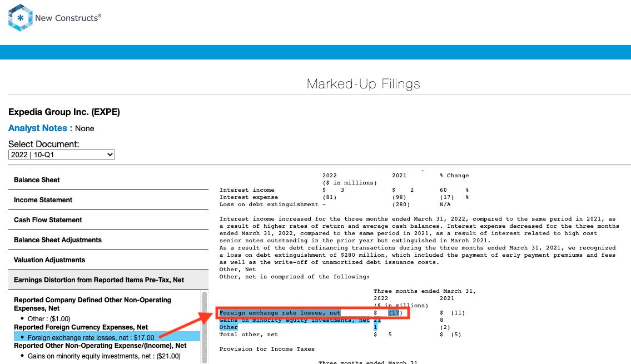Open the Balance Sheet Adjustments section
631x364 pixels.
tap(108, 240)
